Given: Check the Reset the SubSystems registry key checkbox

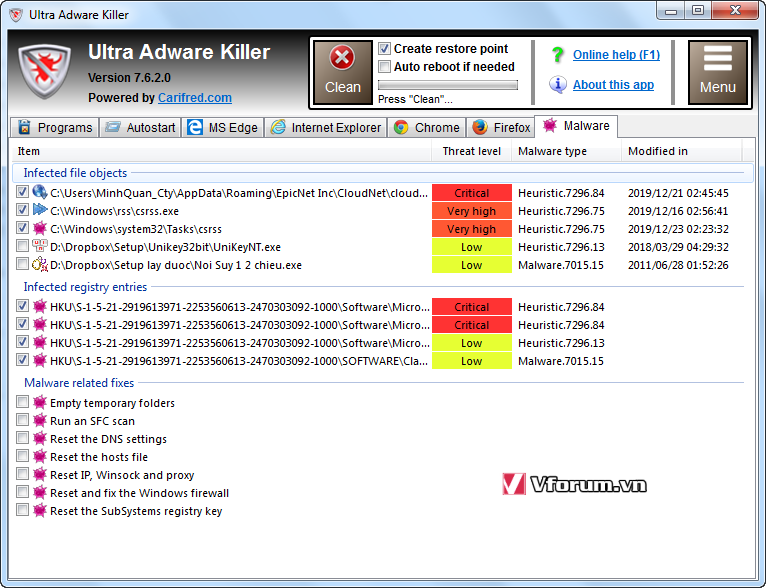Looking at the screenshot, I should point(22,511).
